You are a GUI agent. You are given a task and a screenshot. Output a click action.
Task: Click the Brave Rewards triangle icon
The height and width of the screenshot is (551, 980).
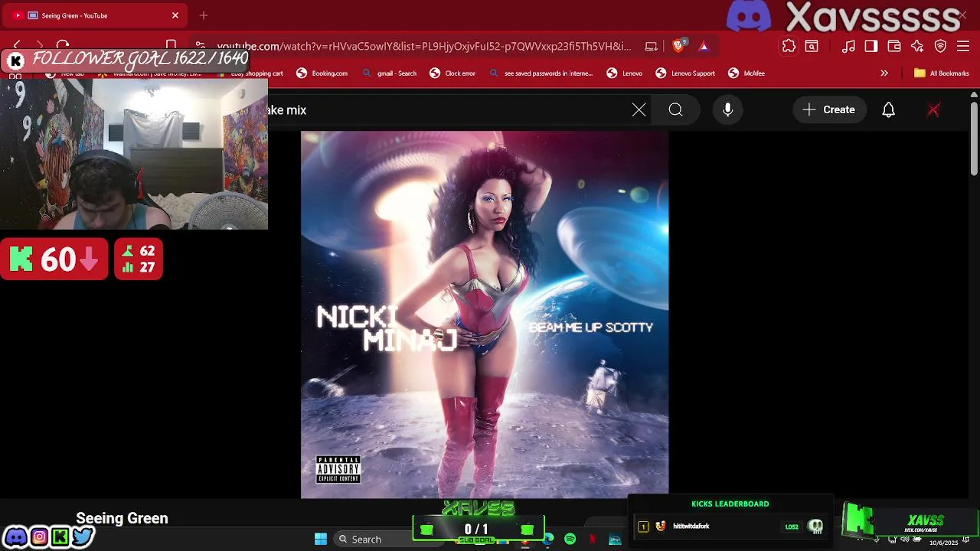point(704,46)
